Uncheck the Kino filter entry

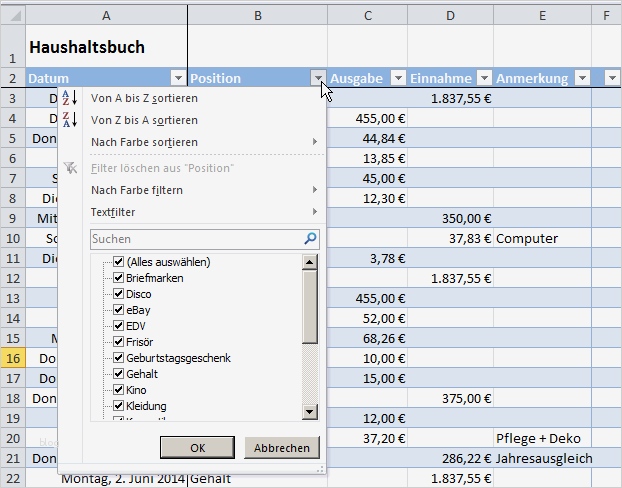[x=118, y=390]
